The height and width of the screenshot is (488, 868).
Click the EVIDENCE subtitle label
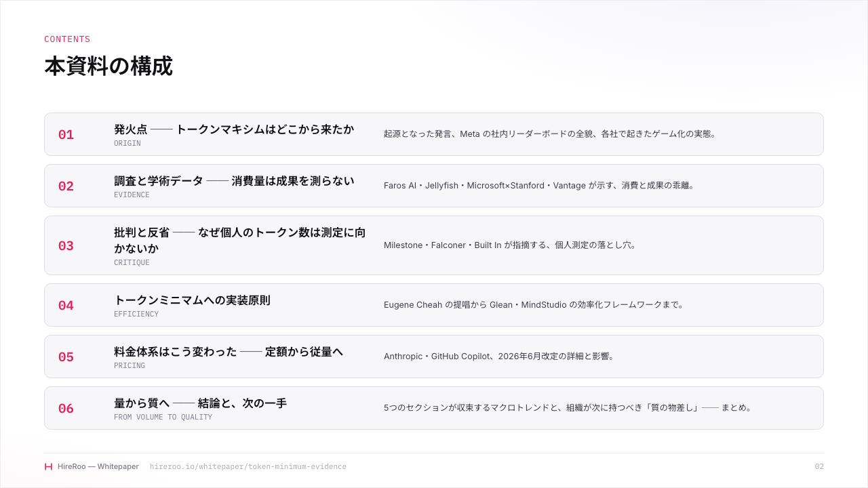point(132,195)
